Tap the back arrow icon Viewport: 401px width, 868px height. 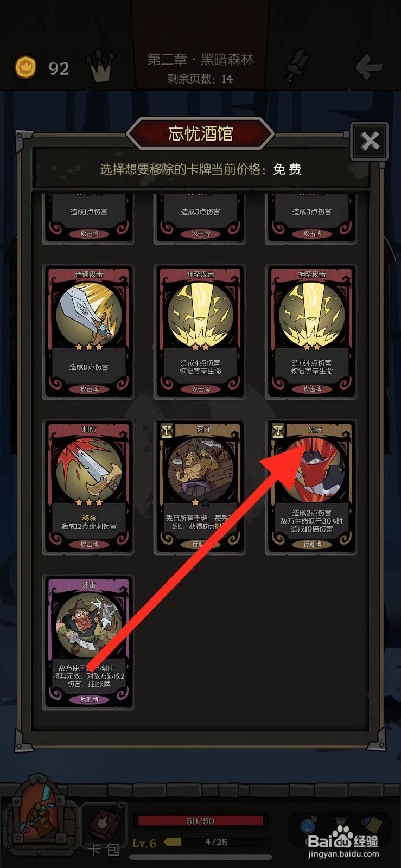[369, 67]
